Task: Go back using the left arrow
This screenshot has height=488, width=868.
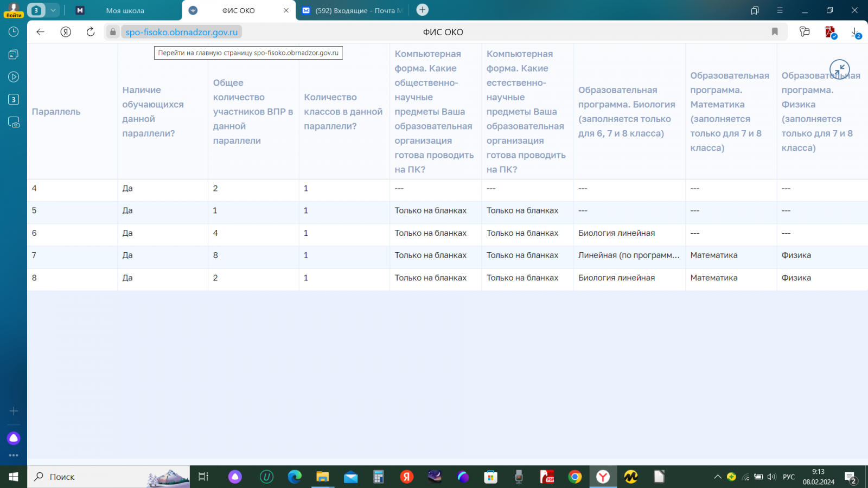Action: click(x=40, y=32)
